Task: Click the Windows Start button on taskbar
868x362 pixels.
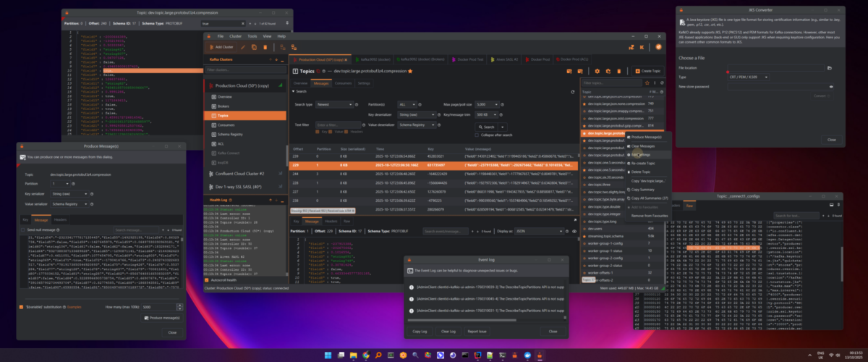Action: click(x=327, y=355)
